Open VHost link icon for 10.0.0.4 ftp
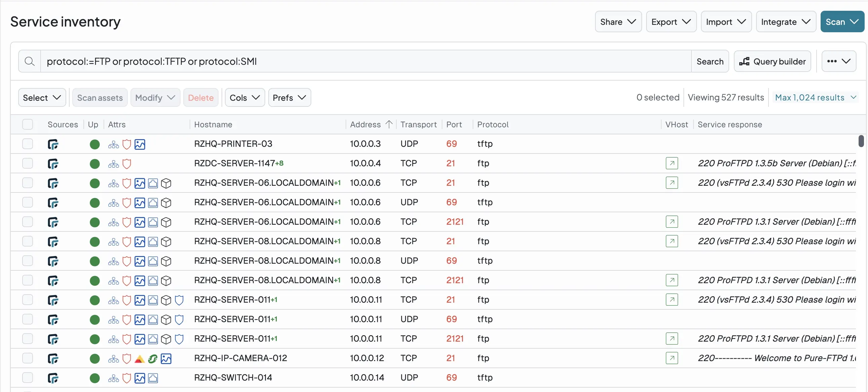This screenshot has height=392, width=868. (672, 163)
